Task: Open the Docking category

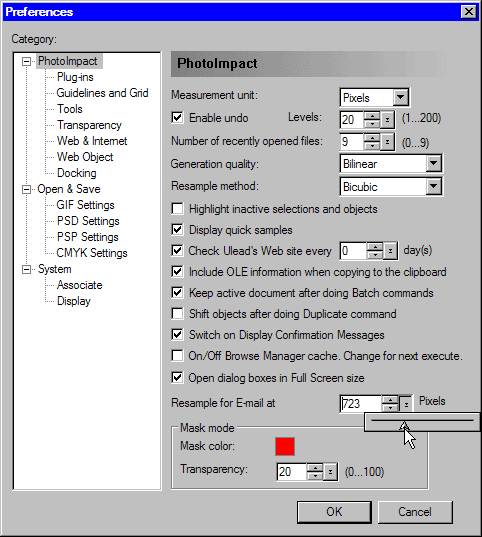Action: 77,173
